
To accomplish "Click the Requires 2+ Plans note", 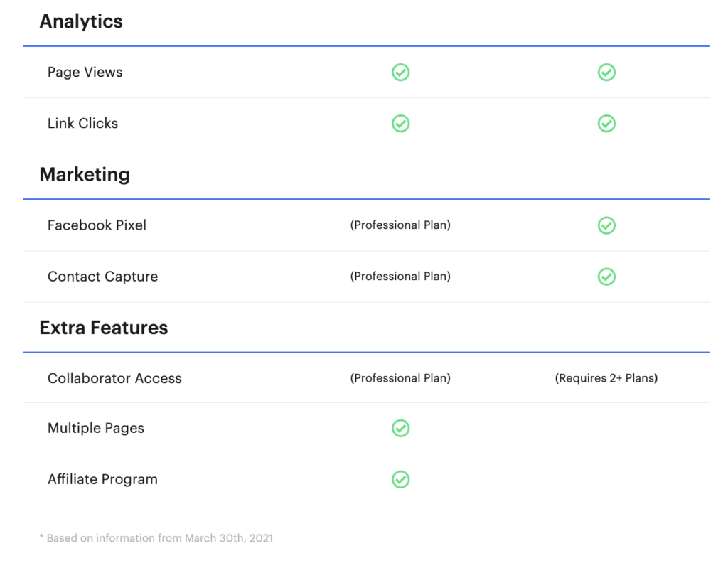I will (606, 378).
